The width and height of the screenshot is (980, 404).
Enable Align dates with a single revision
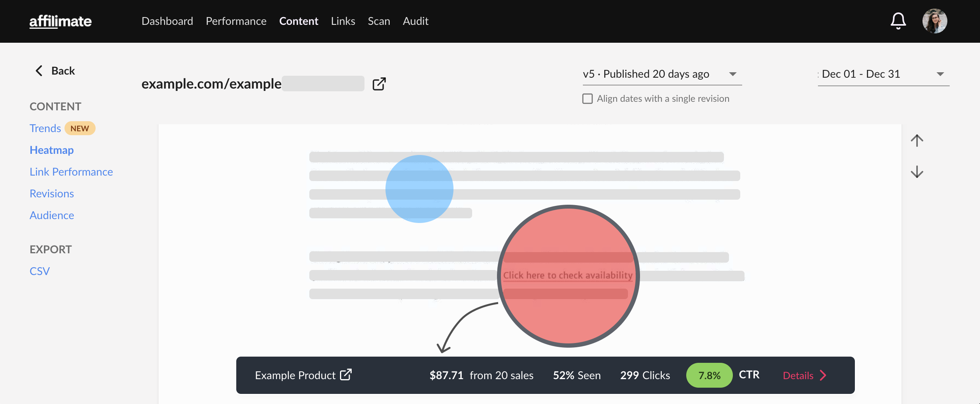(x=588, y=99)
